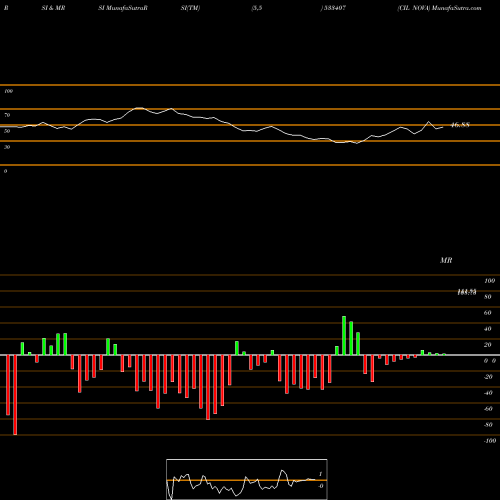Click the MR indicator label
Viewport: 500px width, 500px height.
point(446,260)
